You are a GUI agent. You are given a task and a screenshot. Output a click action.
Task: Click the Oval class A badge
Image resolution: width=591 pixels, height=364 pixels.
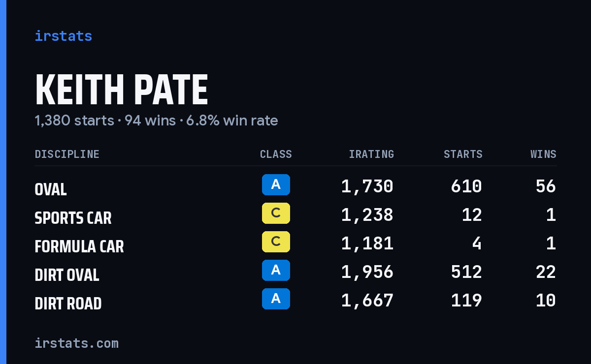click(x=276, y=185)
